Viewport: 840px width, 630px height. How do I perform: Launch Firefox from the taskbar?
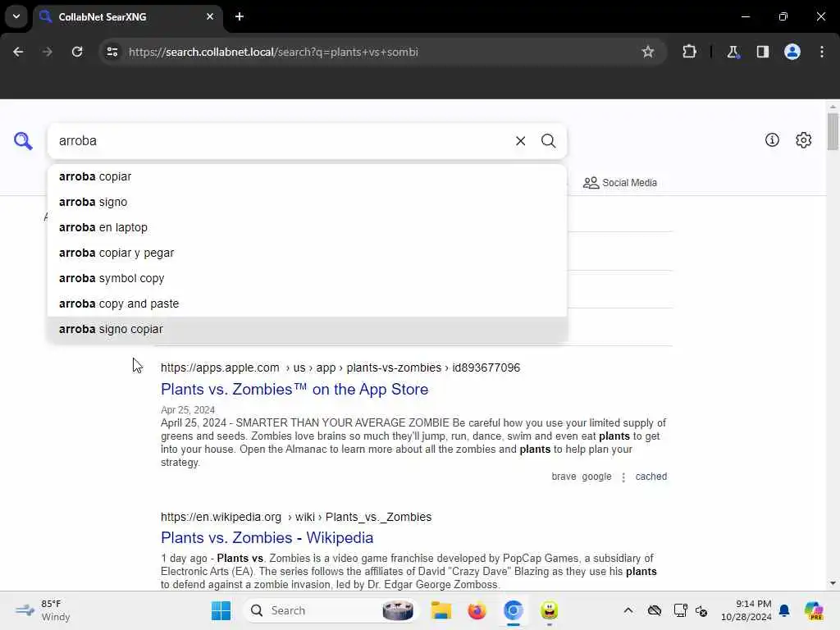(x=477, y=610)
